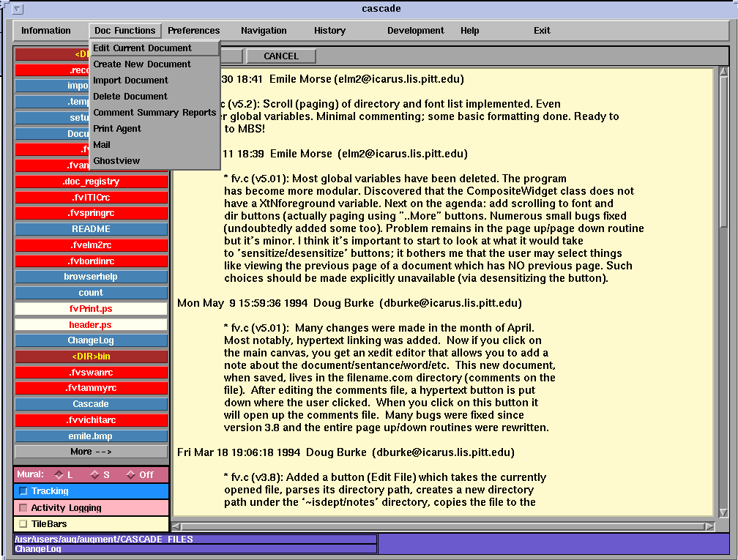Launch Ghostview from the menu
The image size is (738, 560).
click(154, 160)
